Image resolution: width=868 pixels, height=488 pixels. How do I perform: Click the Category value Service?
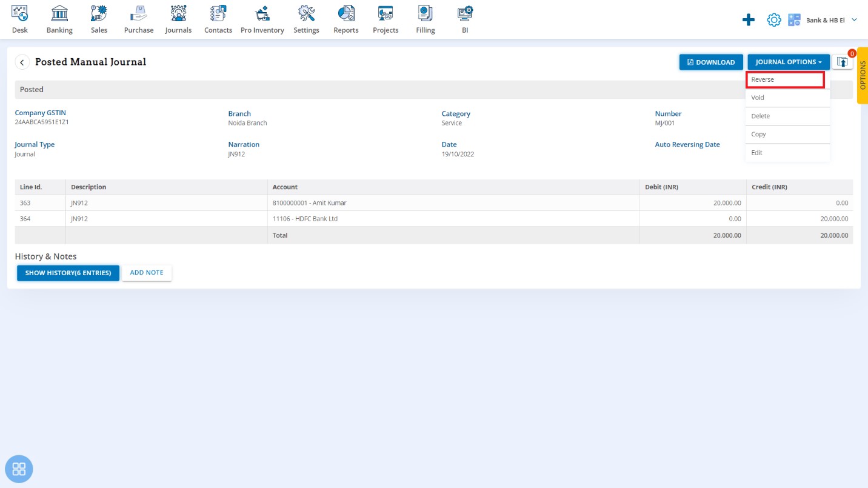click(x=452, y=122)
